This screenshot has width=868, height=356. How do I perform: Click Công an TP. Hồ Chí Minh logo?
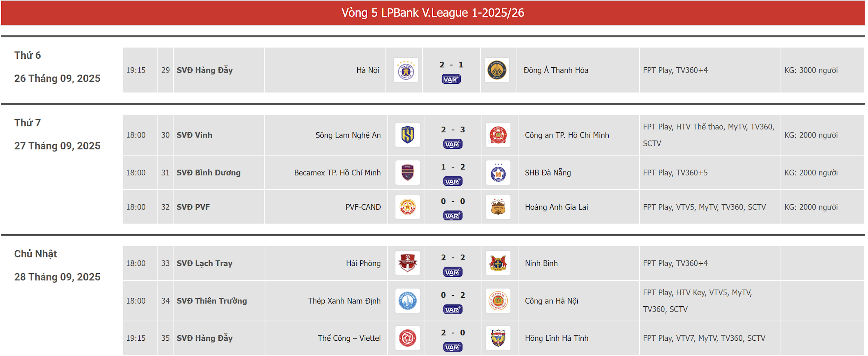(498, 135)
